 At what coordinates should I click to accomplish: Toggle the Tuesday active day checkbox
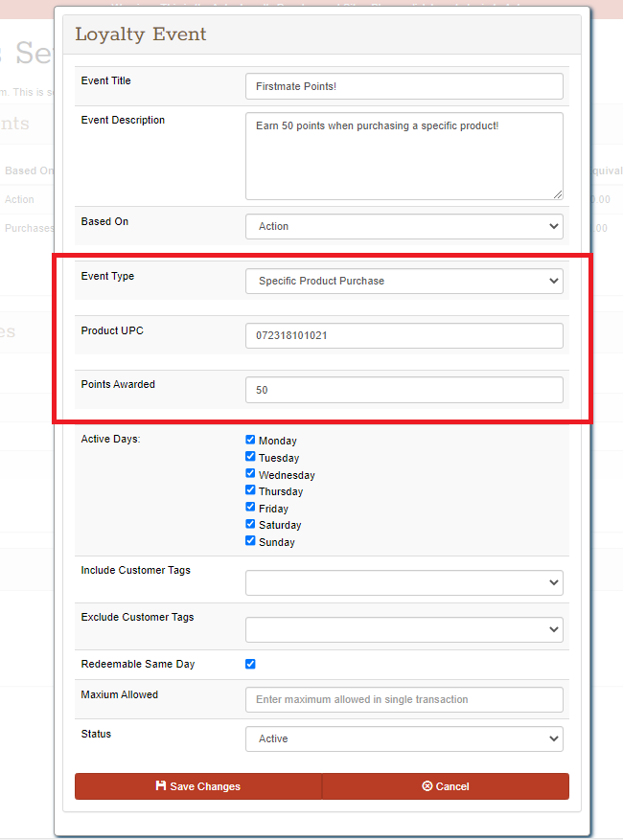click(x=250, y=457)
